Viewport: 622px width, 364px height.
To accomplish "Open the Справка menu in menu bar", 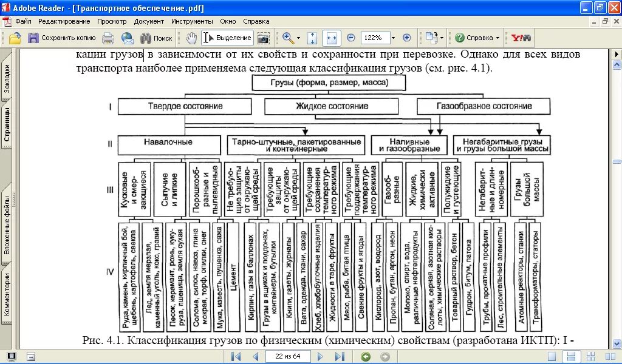I will tap(256, 21).
